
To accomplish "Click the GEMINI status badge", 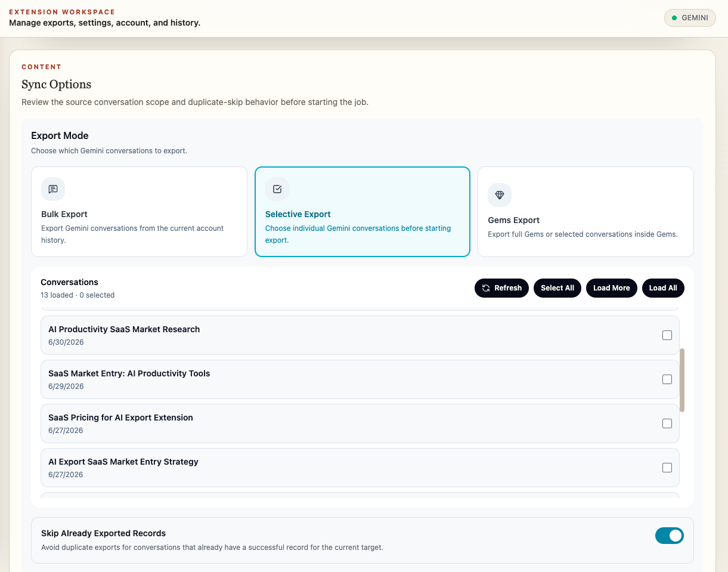I will [690, 18].
